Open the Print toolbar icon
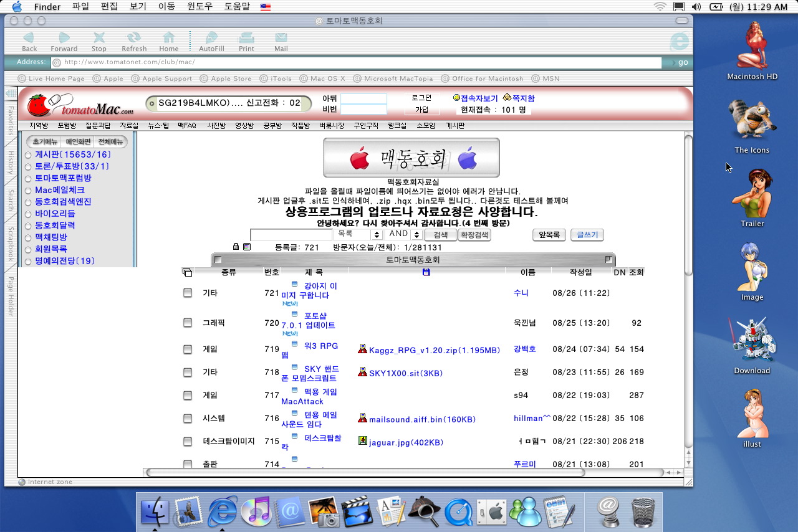 pyautogui.click(x=246, y=40)
